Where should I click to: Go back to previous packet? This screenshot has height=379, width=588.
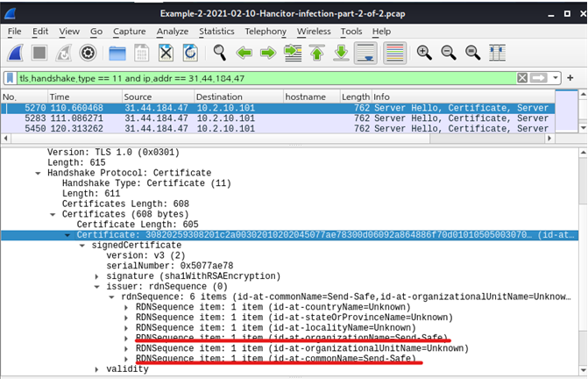tap(244, 53)
